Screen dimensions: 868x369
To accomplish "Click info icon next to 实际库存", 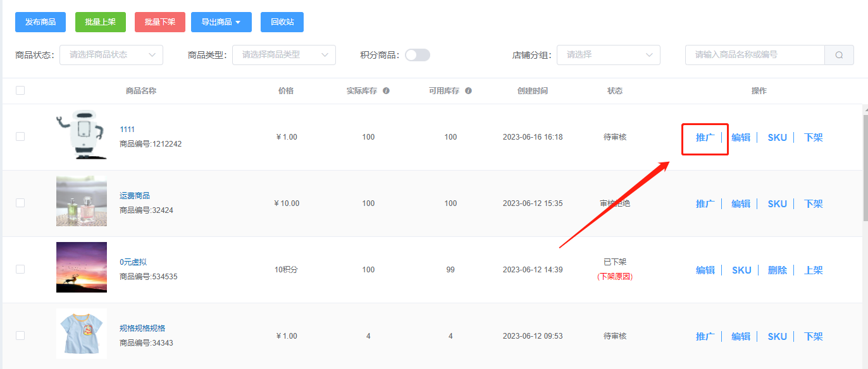I will point(386,91).
